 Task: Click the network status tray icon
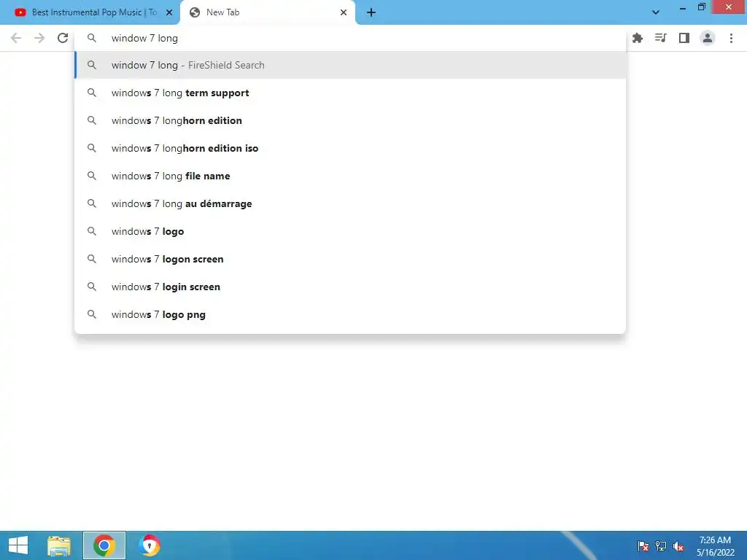661,546
